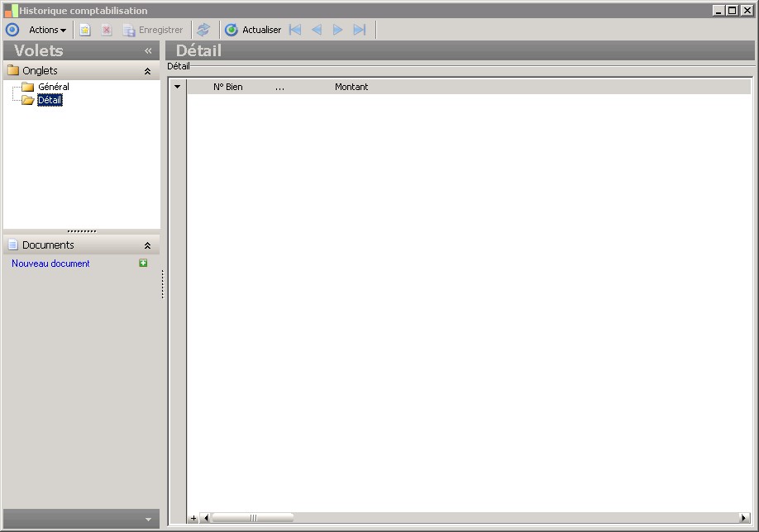
Task: Click the Actualiser refresh button
Action: (x=253, y=30)
